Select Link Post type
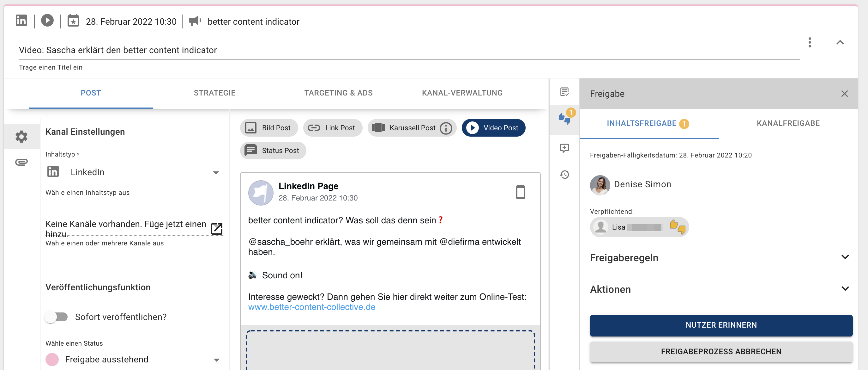 coord(332,128)
